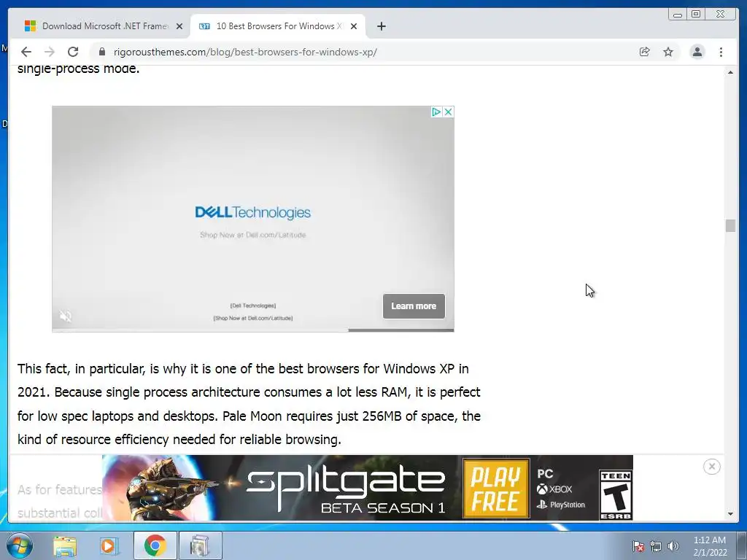Focus the address bar URL
Screen dimensions: 747x560
[245, 52]
